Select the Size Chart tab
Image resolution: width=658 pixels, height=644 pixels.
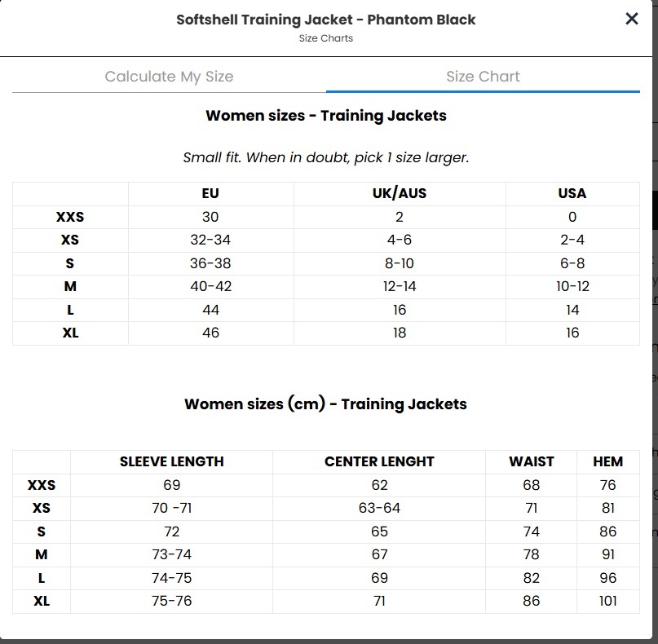pos(483,77)
